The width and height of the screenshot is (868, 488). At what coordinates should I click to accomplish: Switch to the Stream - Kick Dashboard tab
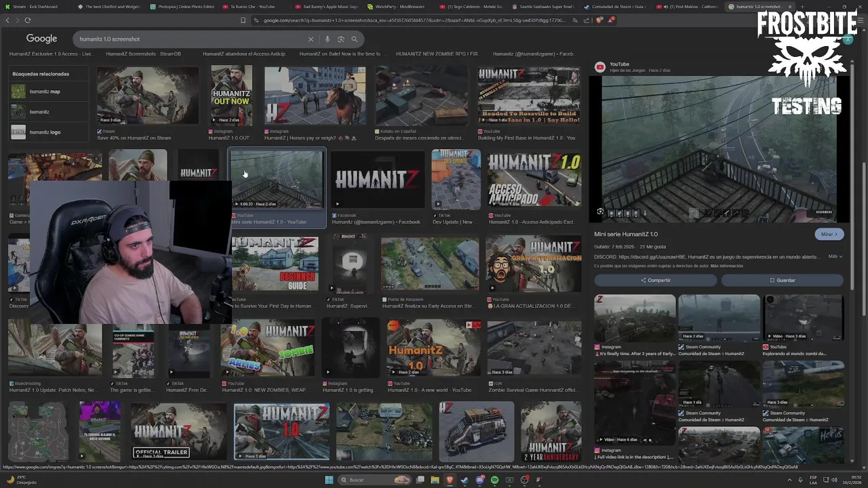34,6
